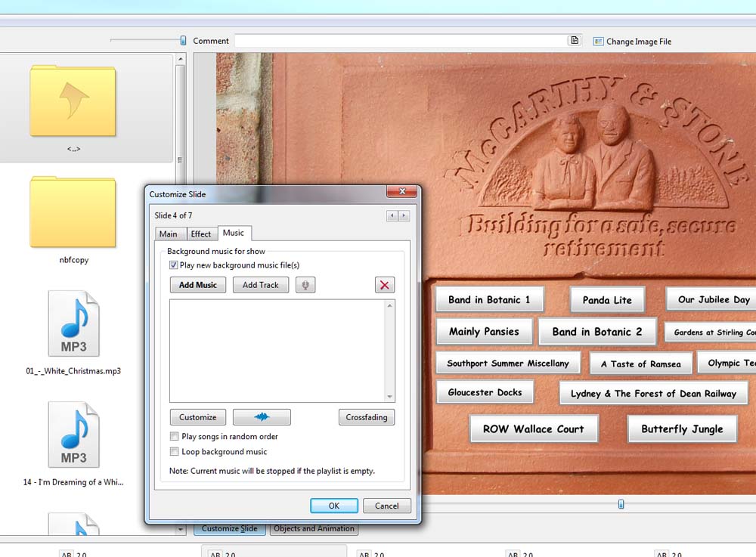Click inside the Comment text field
The width and height of the screenshot is (756, 557).
coord(401,41)
